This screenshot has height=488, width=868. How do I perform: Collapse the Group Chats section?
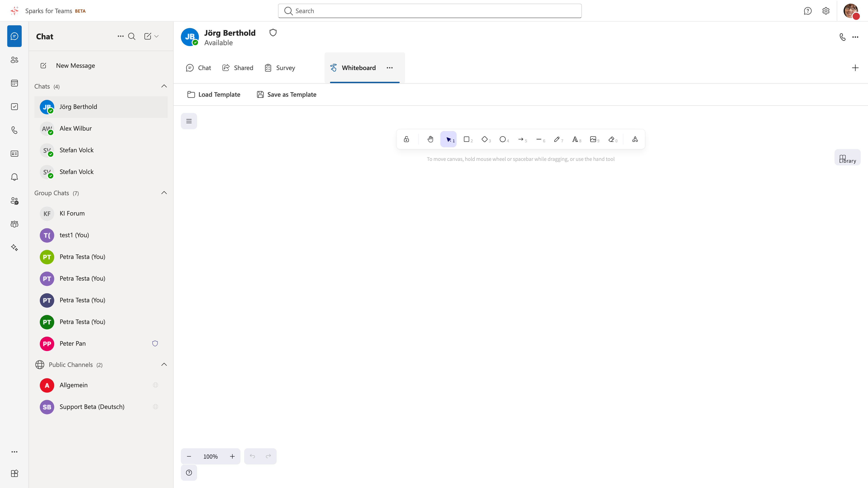(164, 193)
